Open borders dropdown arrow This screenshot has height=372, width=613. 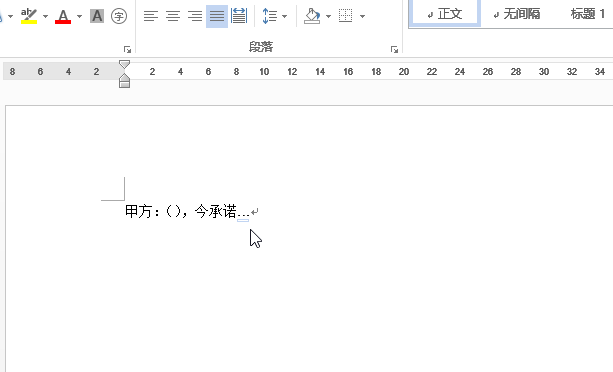tap(362, 16)
